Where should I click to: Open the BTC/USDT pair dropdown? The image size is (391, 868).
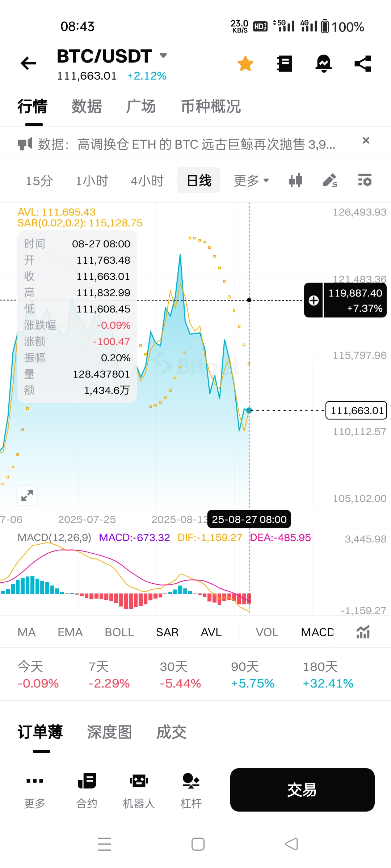163,56
